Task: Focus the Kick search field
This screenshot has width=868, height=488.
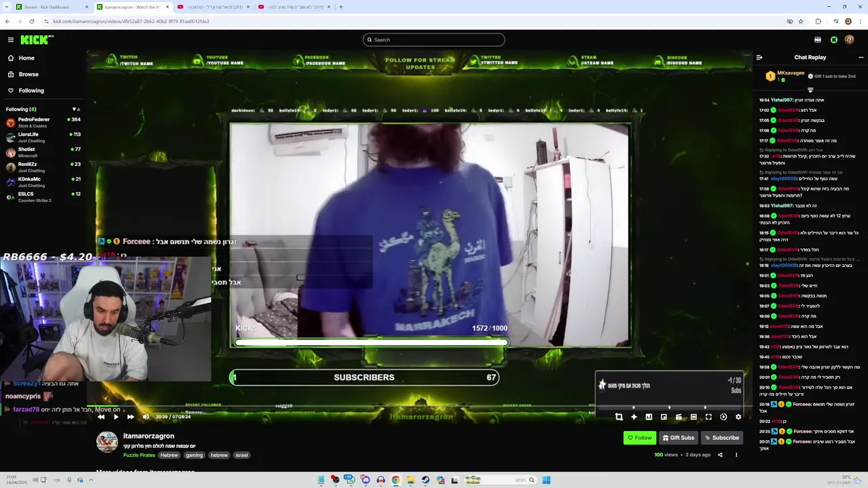Action: coord(434,40)
